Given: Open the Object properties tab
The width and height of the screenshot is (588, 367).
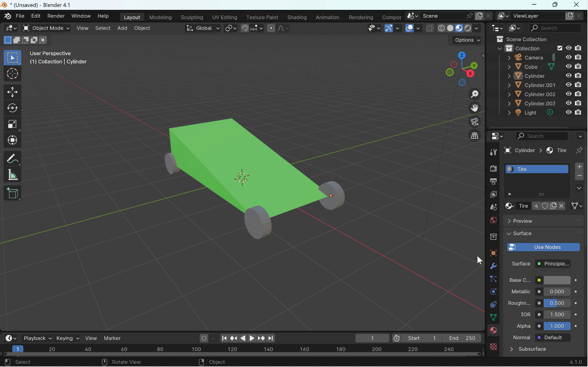Looking at the screenshot, I should (x=493, y=253).
